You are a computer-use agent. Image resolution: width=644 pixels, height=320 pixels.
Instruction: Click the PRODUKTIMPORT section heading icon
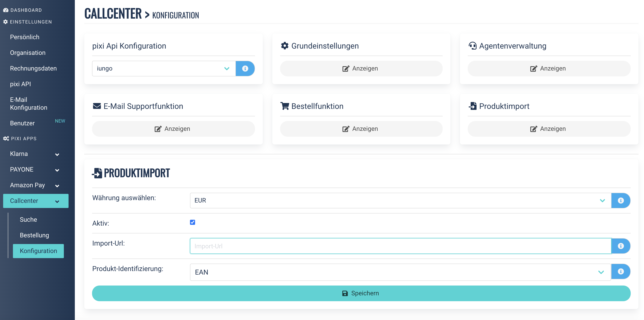click(x=97, y=173)
